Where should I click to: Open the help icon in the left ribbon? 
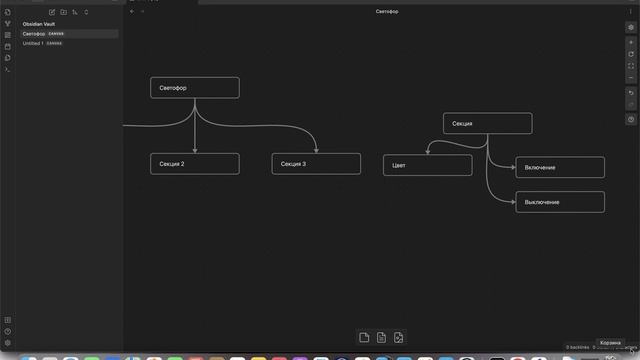tap(8, 331)
